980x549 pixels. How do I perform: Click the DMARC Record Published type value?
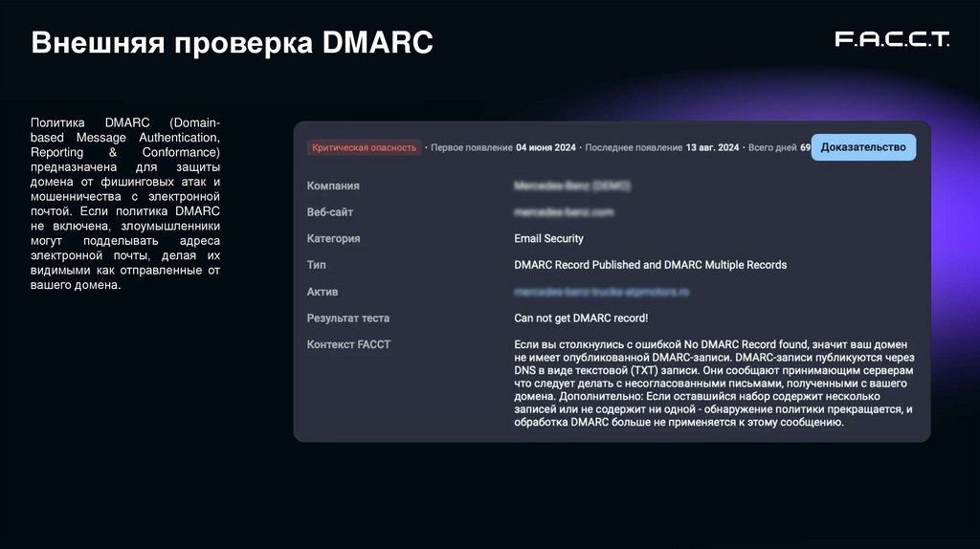(650, 265)
